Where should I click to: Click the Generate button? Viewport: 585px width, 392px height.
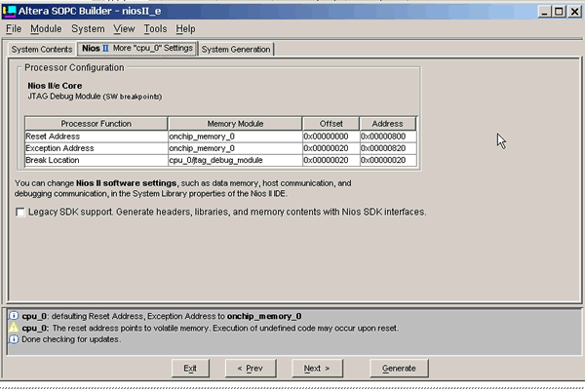click(x=399, y=369)
